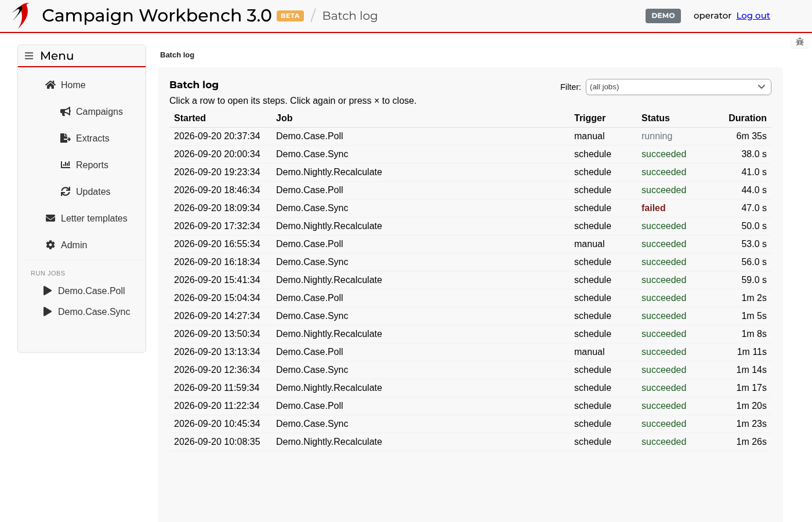Open Demo.Case.Sync row at 10:45:34

point(470,424)
